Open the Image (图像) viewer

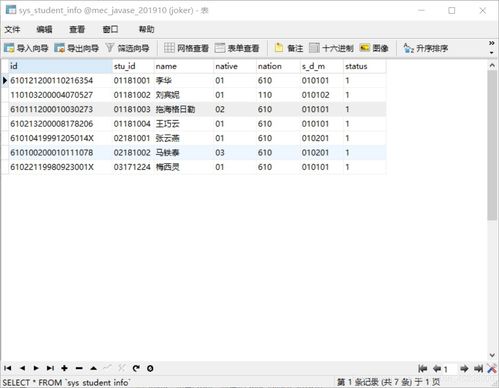374,48
